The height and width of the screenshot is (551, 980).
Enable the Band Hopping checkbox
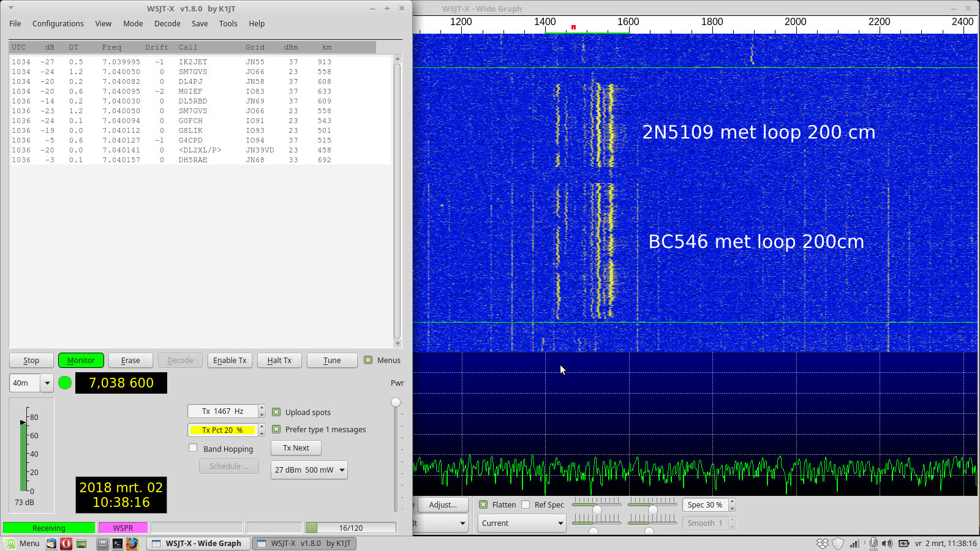pyautogui.click(x=194, y=448)
